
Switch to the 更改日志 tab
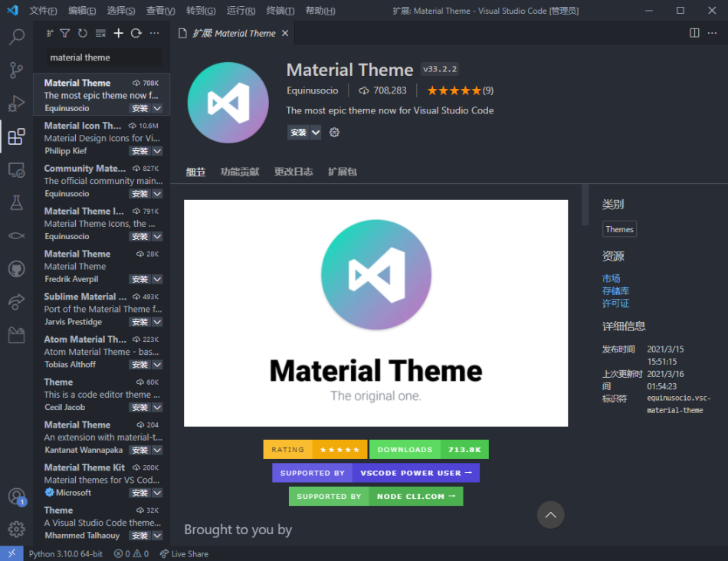[x=293, y=172]
